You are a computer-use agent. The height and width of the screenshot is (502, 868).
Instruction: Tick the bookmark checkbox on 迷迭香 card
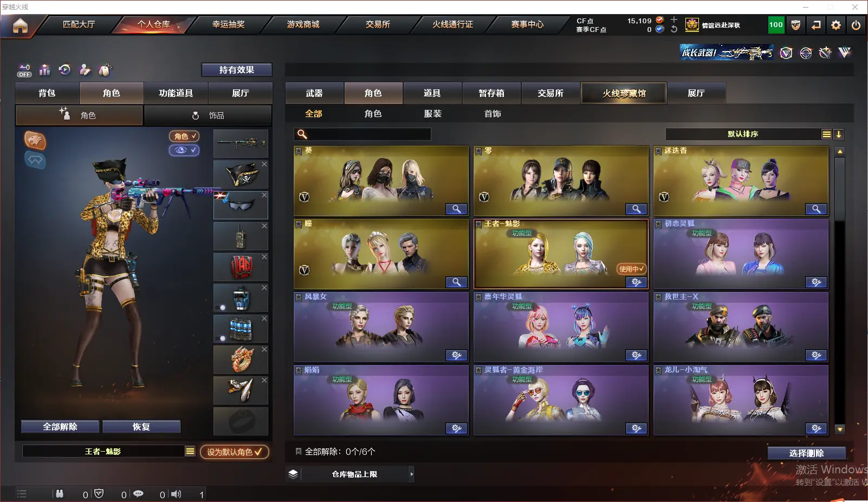pos(658,151)
